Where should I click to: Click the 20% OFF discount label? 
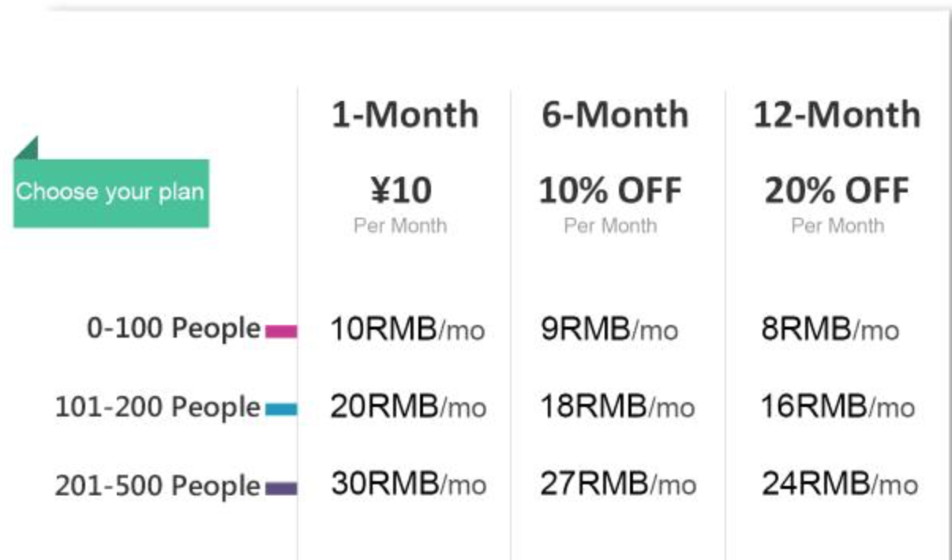[837, 192]
